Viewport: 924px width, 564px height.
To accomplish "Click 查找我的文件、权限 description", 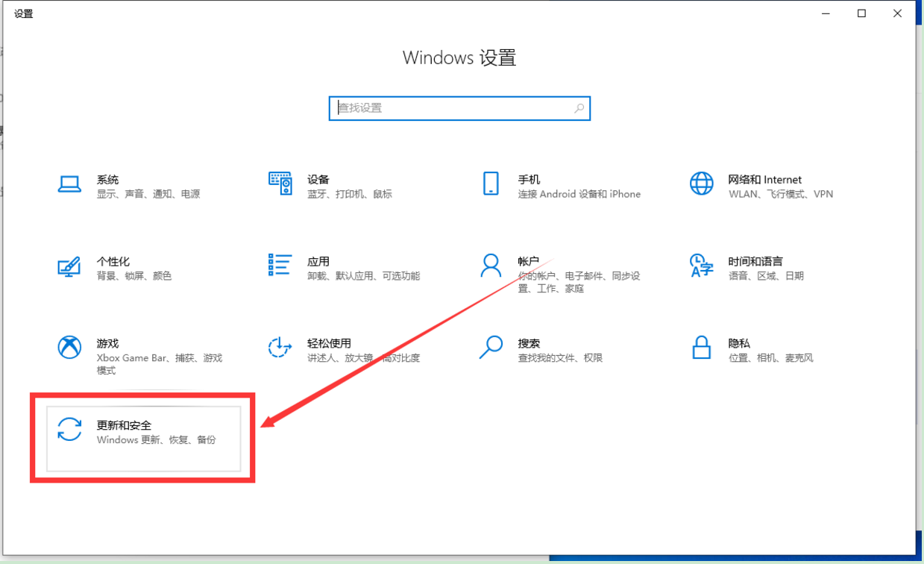I will click(x=560, y=358).
